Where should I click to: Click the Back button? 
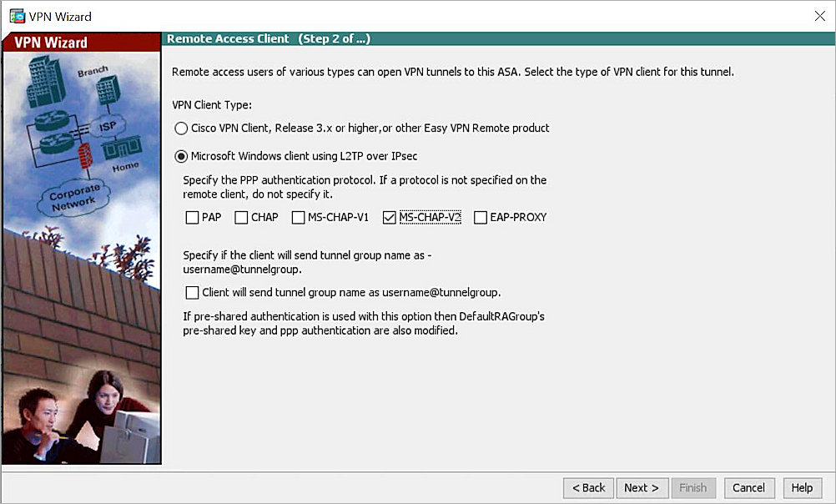[588, 488]
